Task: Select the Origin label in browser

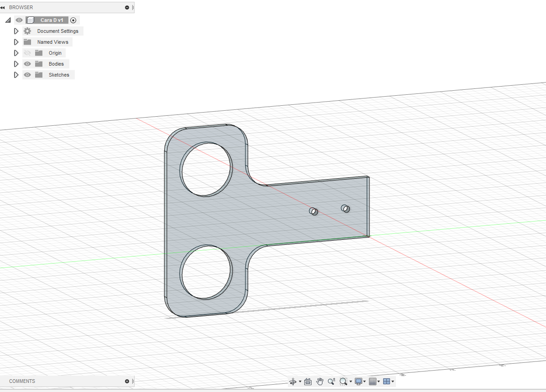Action: point(55,53)
